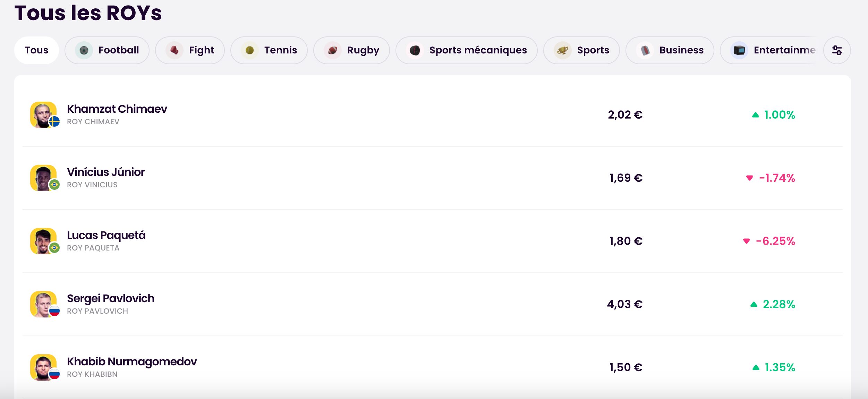Click Vinícius Júnior's -1.74% change indicator
Image resolution: width=868 pixels, height=399 pixels.
[x=770, y=178]
